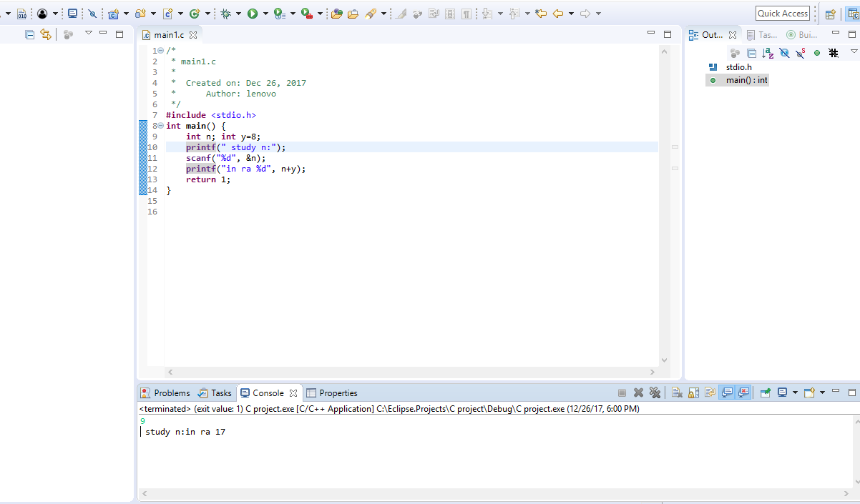Image resolution: width=860 pixels, height=504 pixels.
Task: Clear the Console output
Action: tap(676, 392)
